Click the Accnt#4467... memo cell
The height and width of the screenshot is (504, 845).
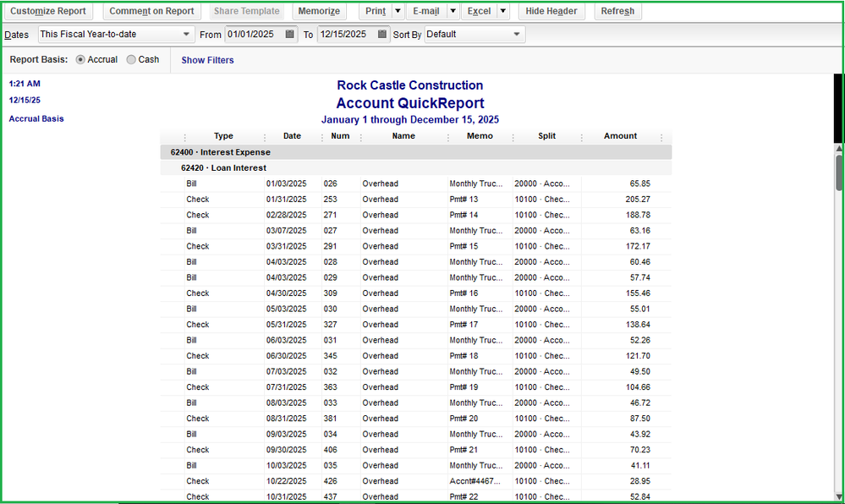pos(475,480)
